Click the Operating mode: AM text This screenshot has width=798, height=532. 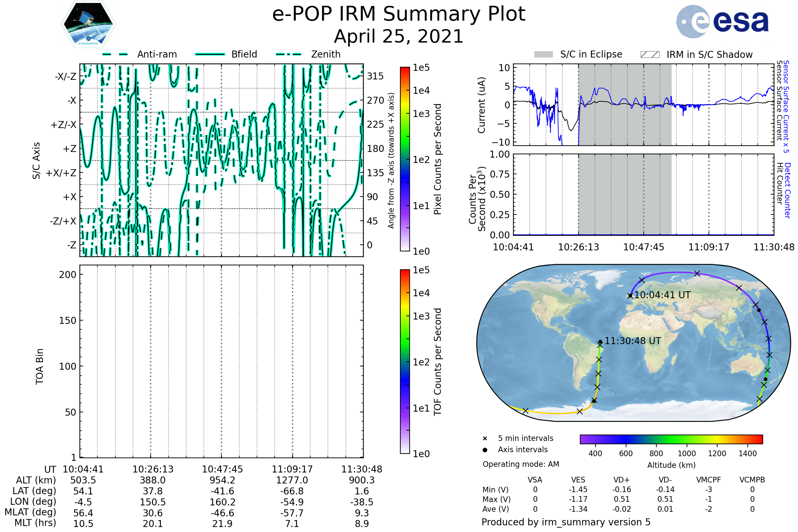(x=521, y=464)
